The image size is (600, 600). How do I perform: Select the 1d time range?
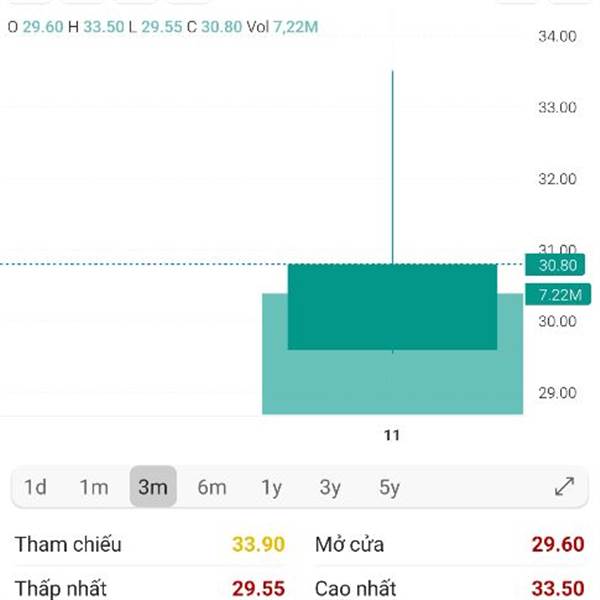pyautogui.click(x=35, y=487)
